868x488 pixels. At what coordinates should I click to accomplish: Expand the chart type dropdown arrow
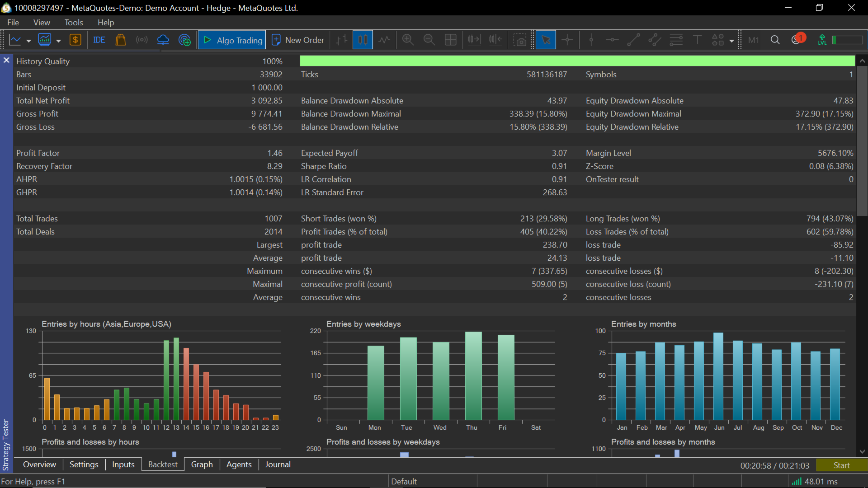point(28,41)
